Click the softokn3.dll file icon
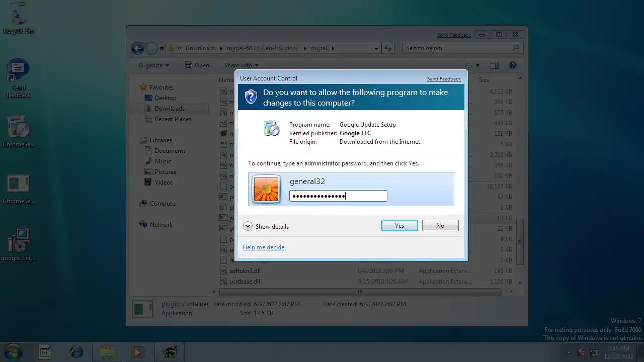Screen dimensions: 644x362 [224, 271]
